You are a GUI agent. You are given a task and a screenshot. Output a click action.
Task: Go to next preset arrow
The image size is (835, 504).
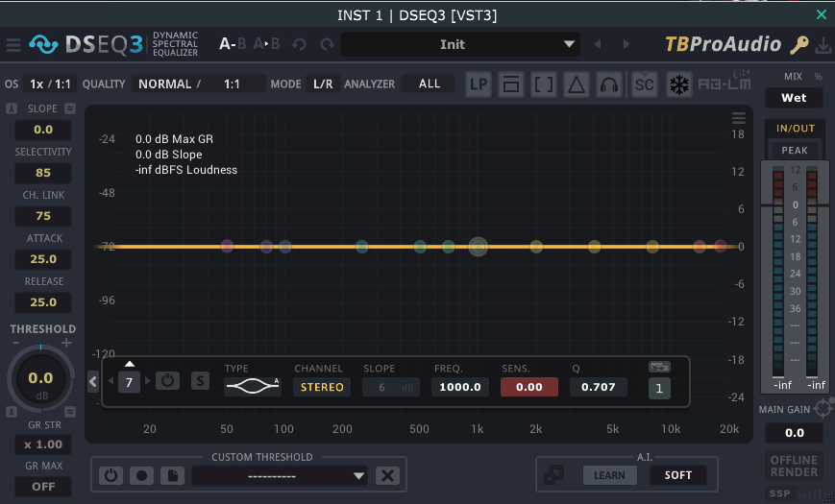[x=626, y=44]
